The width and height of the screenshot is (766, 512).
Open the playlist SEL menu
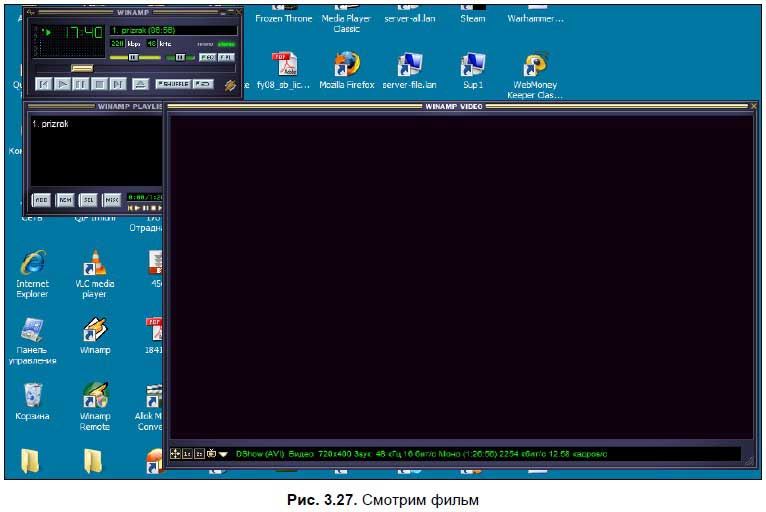pos(88,199)
